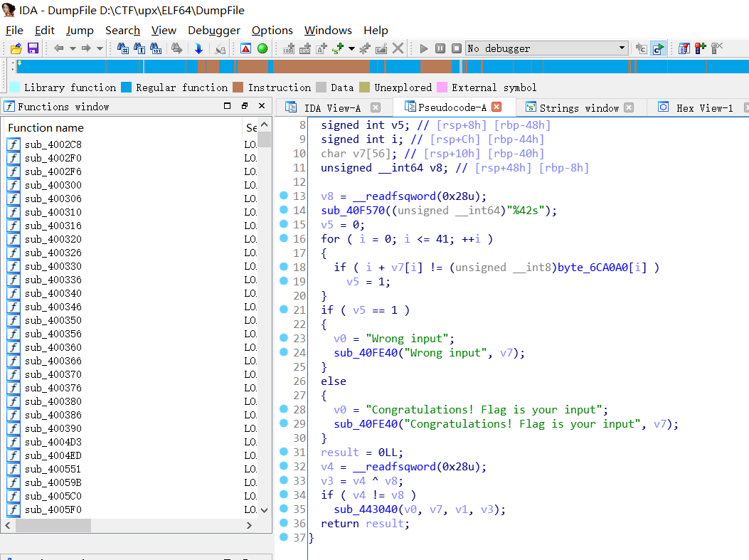The width and height of the screenshot is (749, 560).
Task: Expand the back navigation history arrow
Action: pos(73,48)
